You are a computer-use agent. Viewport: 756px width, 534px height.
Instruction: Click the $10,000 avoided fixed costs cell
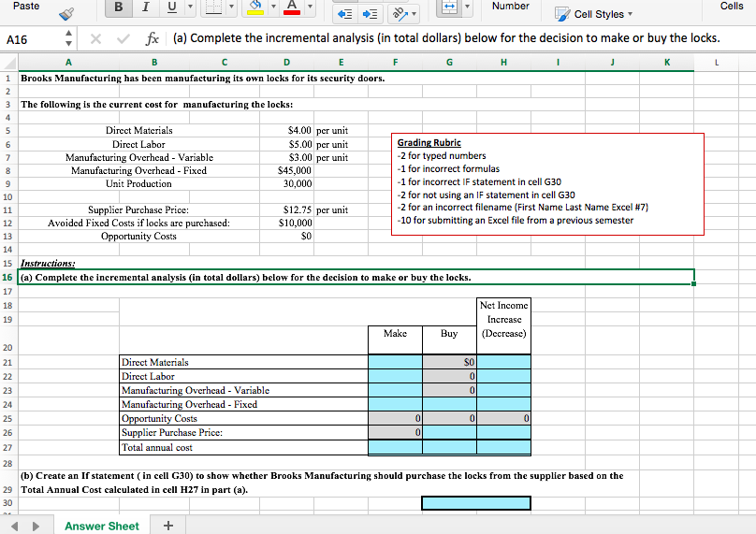287,223
